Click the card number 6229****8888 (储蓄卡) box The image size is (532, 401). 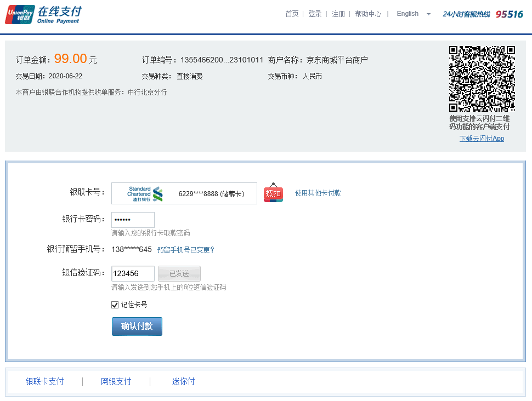click(x=184, y=193)
